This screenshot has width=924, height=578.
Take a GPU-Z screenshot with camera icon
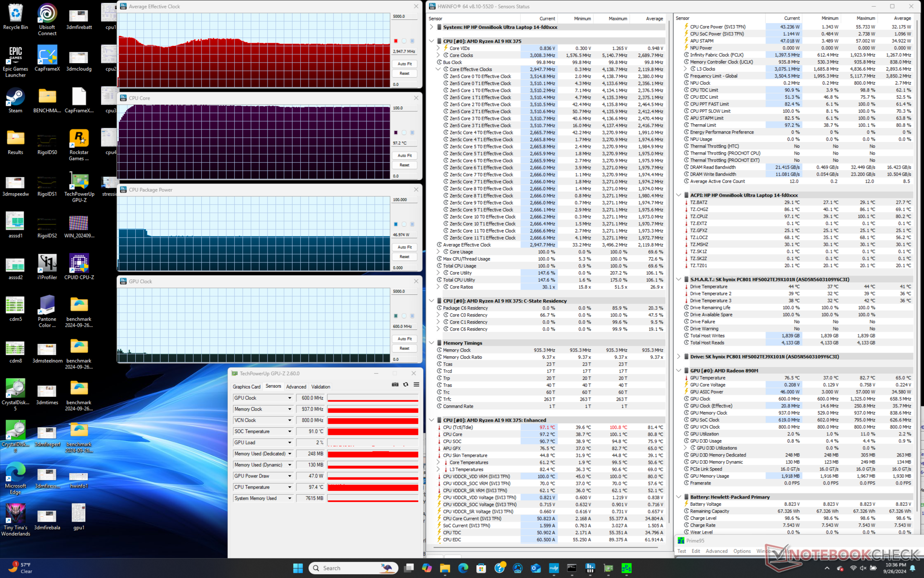click(x=395, y=384)
